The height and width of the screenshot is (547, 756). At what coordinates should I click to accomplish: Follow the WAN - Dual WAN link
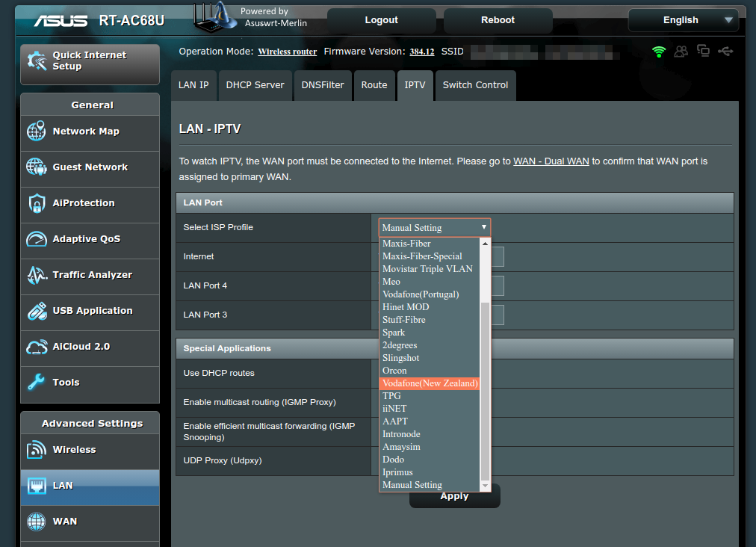(x=551, y=161)
